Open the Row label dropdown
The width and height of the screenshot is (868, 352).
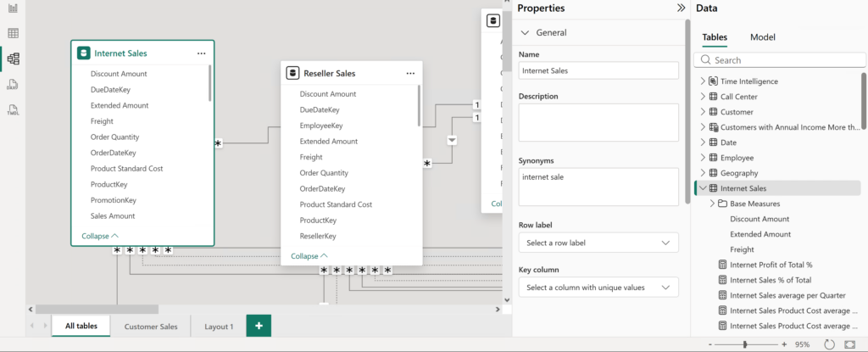point(598,243)
